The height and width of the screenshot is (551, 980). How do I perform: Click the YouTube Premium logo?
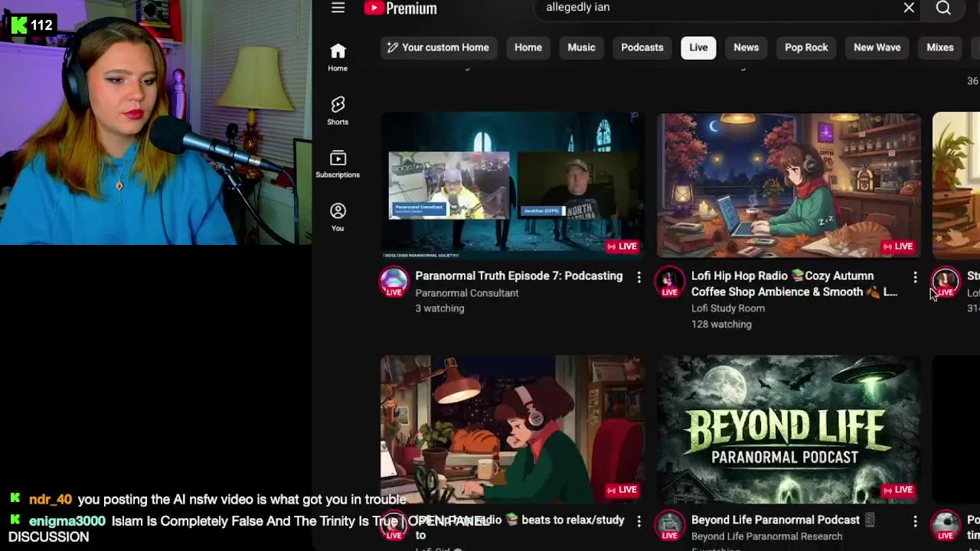[400, 8]
